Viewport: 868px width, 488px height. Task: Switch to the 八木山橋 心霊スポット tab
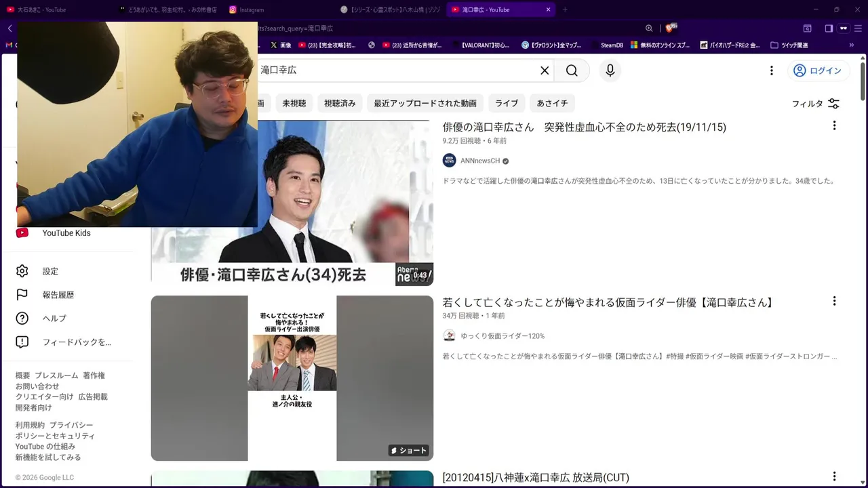[x=390, y=9]
